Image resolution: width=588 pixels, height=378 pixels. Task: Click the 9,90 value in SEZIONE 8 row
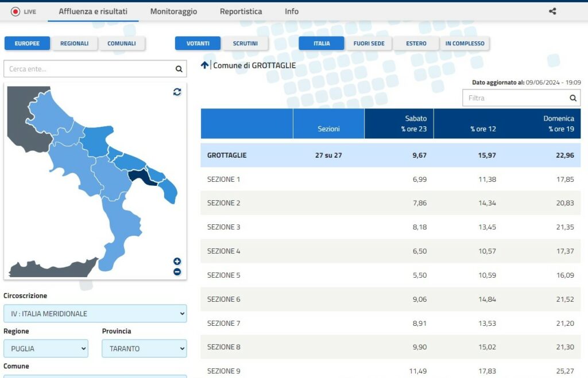(420, 347)
